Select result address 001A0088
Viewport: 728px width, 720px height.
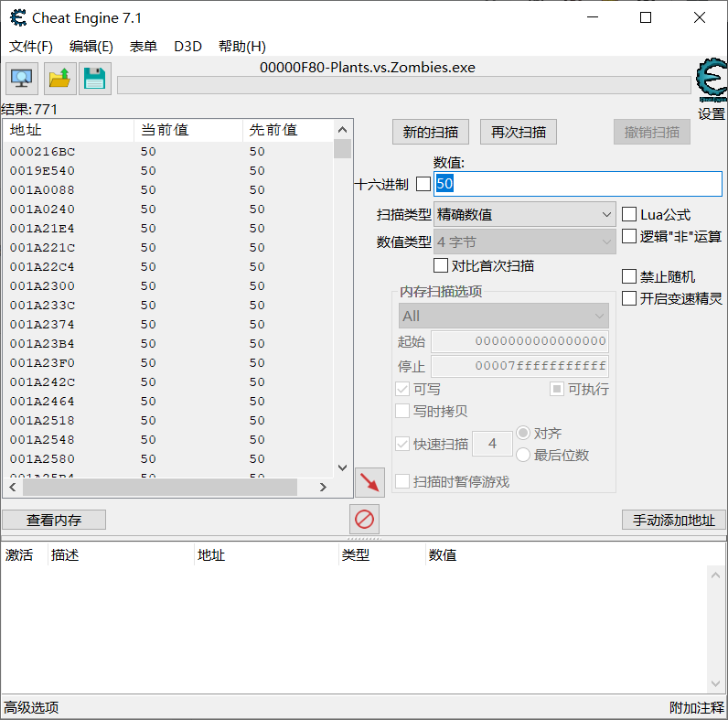coord(42,190)
